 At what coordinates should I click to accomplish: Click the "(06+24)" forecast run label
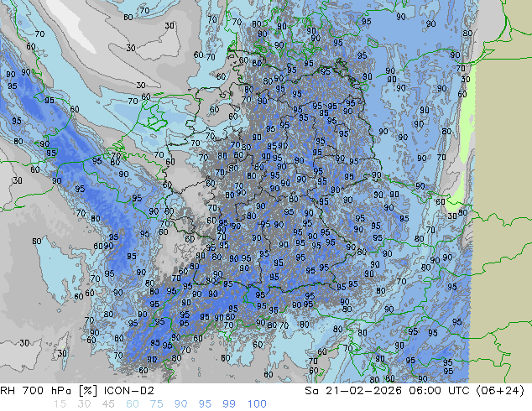click(500, 391)
